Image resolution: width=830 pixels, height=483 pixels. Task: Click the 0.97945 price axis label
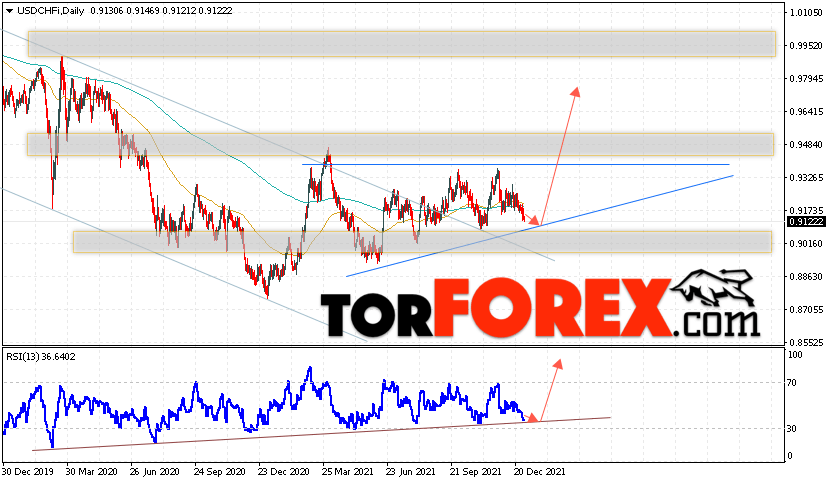(806, 79)
